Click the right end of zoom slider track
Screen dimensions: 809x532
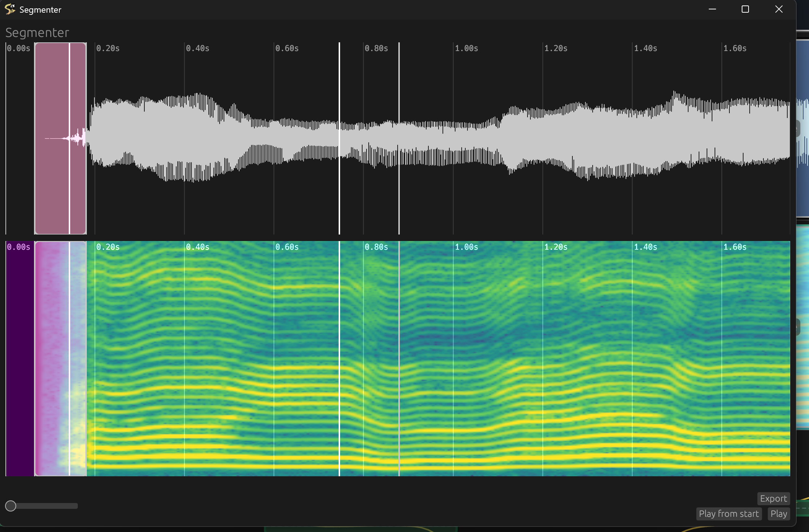(x=76, y=506)
